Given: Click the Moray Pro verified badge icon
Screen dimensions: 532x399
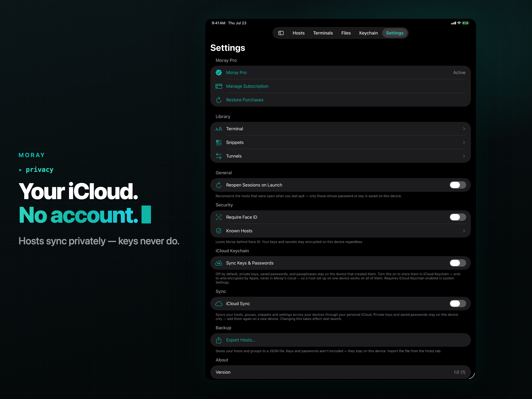Looking at the screenshot, I should tap(219, 72).
